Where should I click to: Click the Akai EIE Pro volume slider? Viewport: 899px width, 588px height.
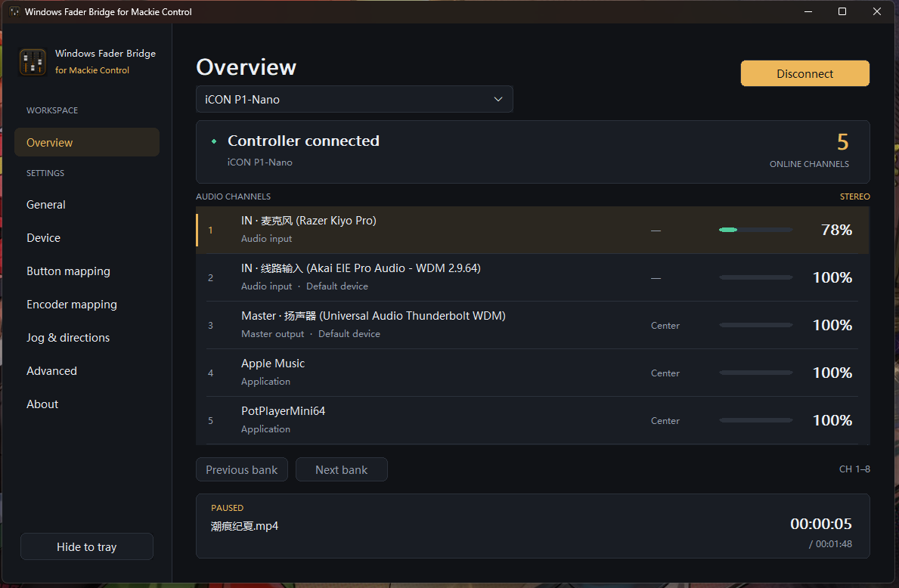tap(755, 277)
